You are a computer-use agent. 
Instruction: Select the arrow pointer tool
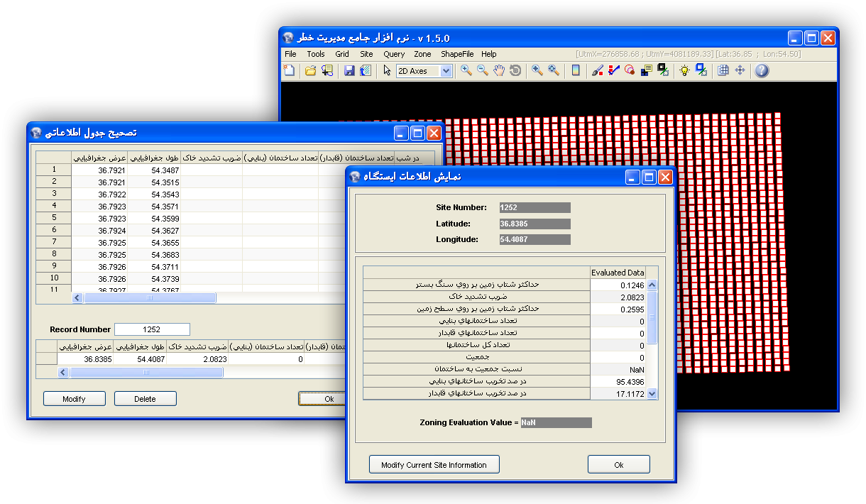pos(387,70)
